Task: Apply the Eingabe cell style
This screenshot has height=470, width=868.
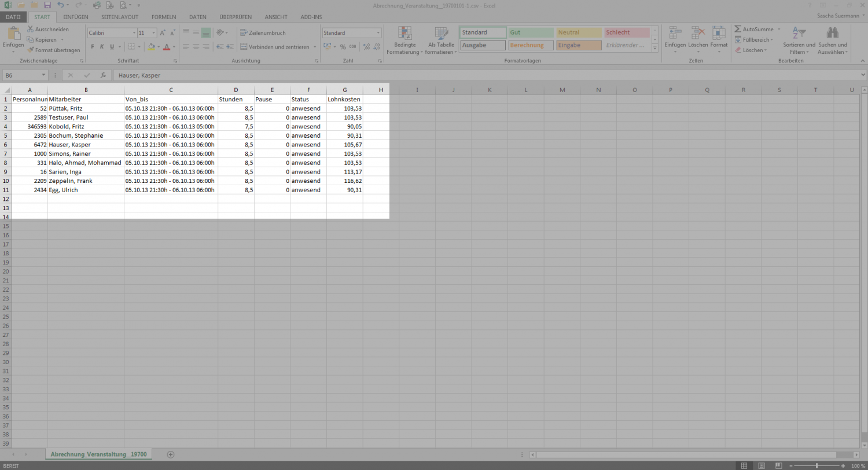Action: click(579, 45)
